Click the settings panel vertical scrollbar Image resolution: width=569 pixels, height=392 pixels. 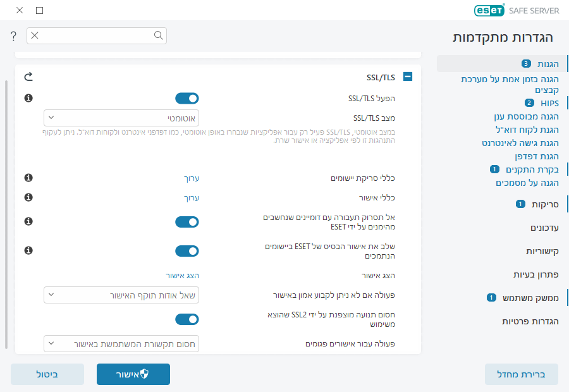7,215
